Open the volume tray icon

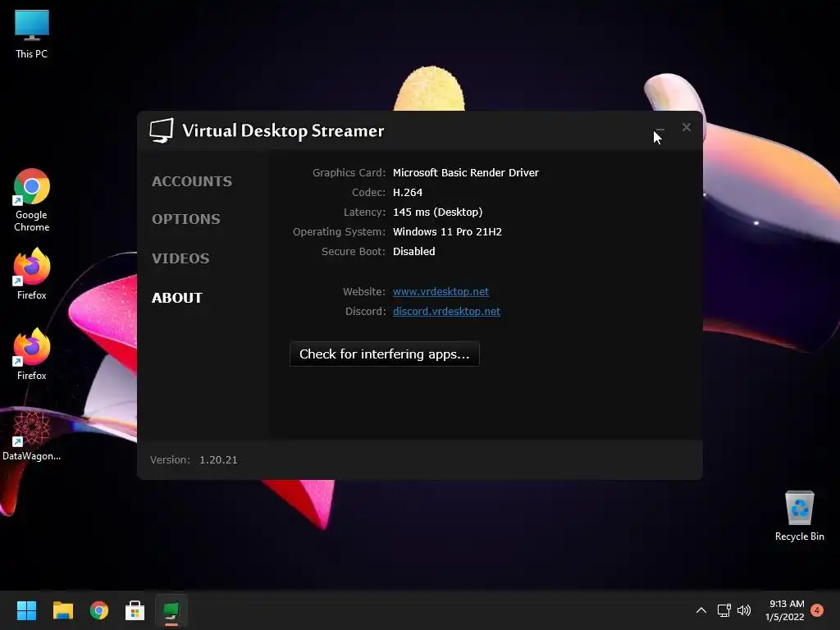click(744, 610)
